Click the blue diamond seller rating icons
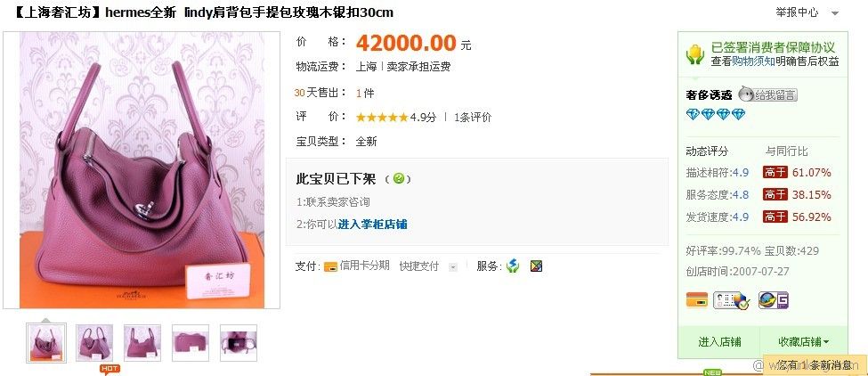This screenshot has width=868, height=376. pyautogui.click(x=716, y=115)
